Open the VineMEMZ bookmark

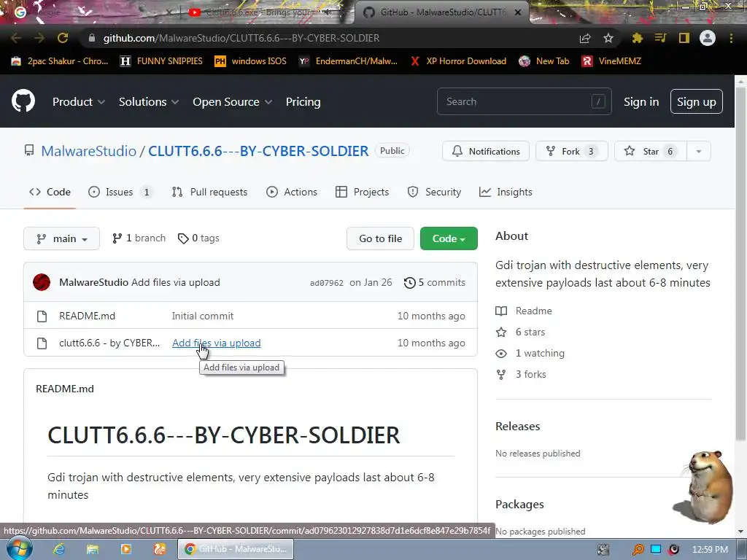coord(611,61)
